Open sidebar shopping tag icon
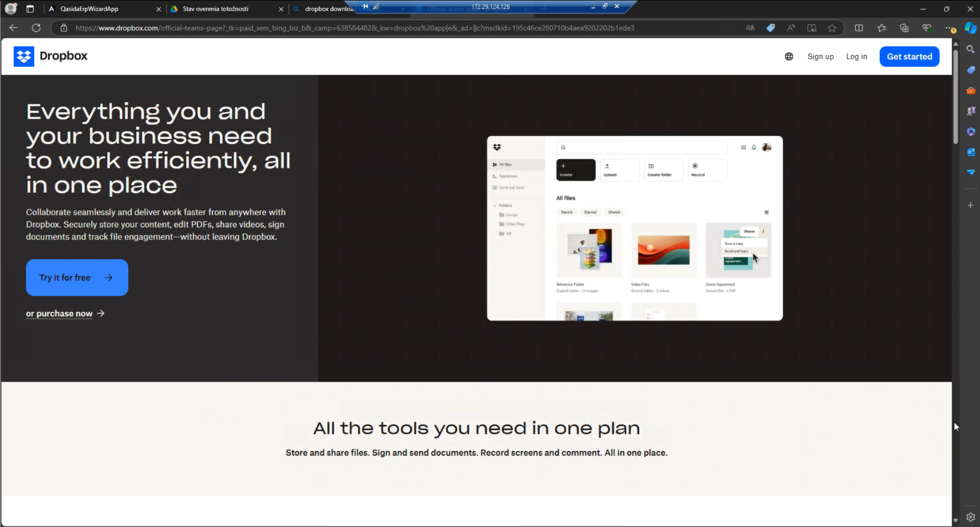Image resolution: width=980 pixels, height=527 pixels. [970, 70]
